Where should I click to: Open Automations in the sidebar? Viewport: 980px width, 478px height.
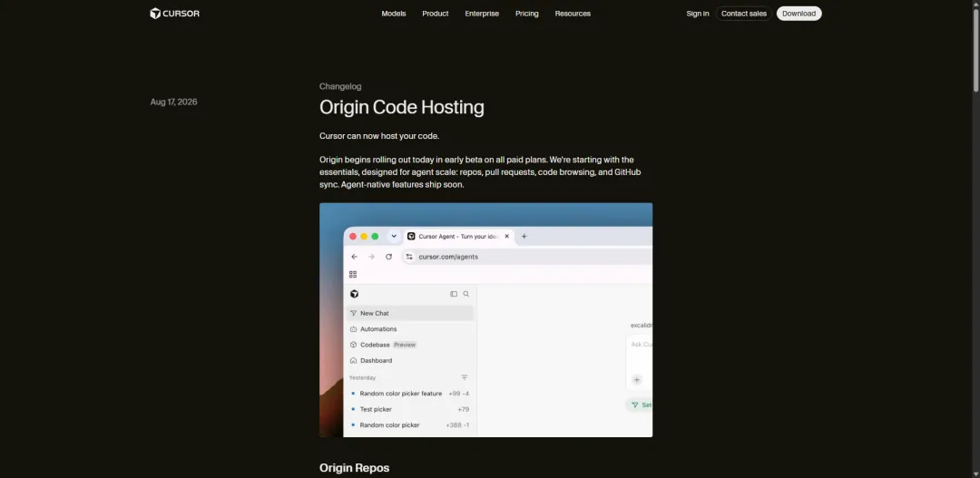pyautogui.click(x=410, y=328)
